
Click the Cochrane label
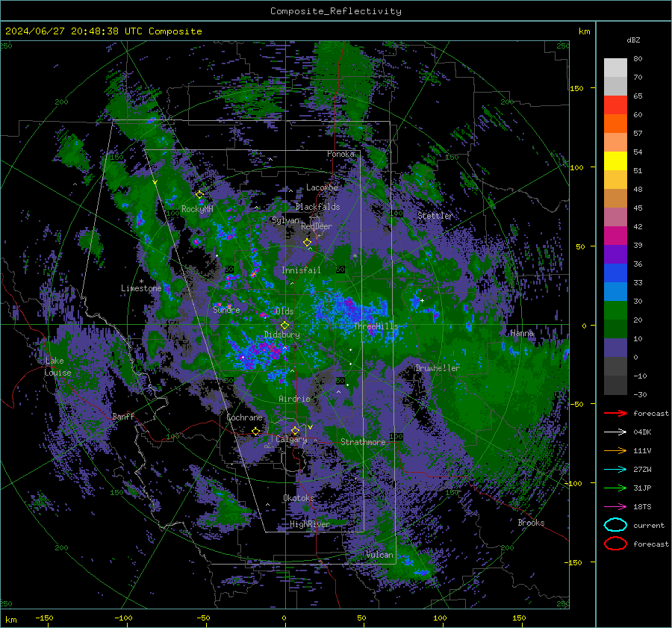click(244, 417)
